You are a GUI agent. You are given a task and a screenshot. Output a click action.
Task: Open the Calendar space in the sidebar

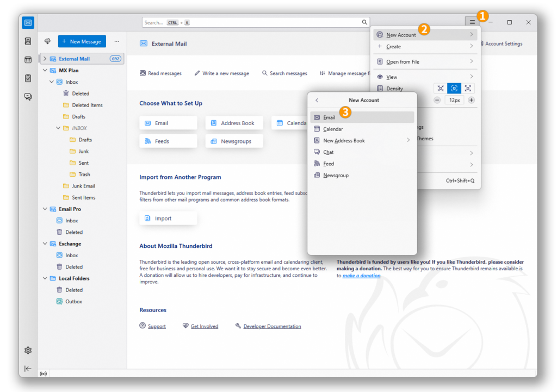(28, 59)
